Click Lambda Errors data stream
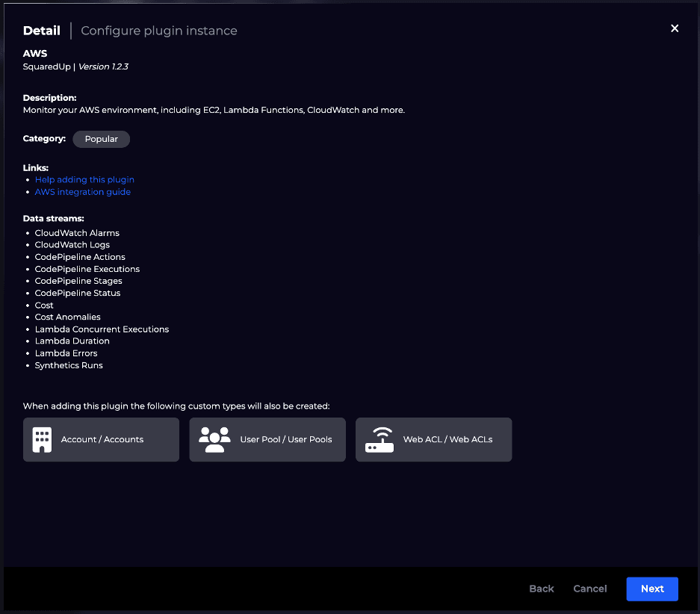 point(66,353)
